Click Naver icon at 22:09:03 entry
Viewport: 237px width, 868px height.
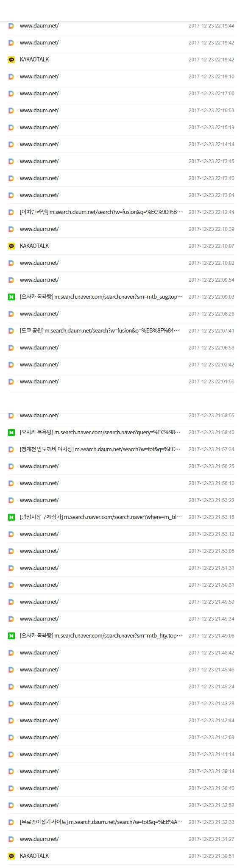point(11,297)
